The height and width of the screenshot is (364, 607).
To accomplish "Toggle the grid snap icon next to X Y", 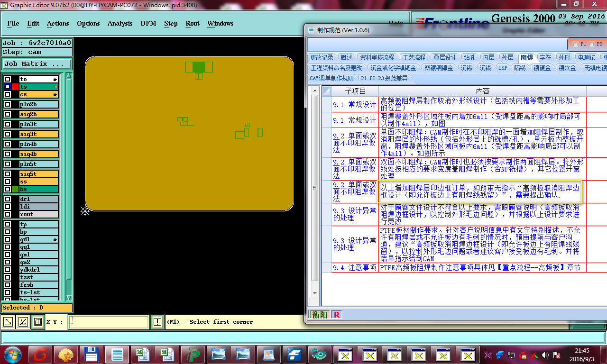I will (37, 322).
